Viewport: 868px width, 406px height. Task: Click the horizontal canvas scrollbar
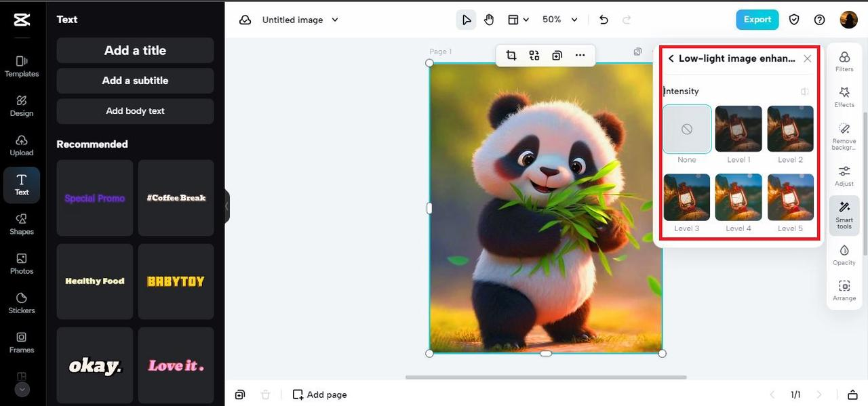click(x=546, y=377)
